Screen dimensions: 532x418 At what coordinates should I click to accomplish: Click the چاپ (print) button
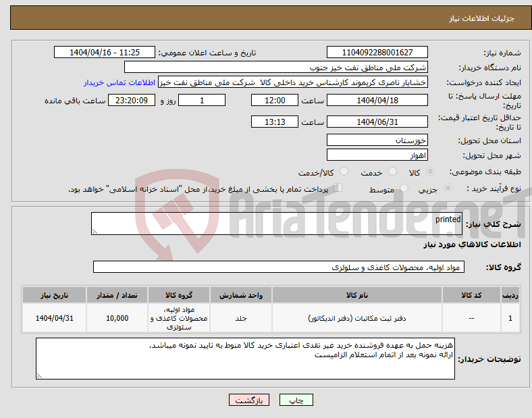[296, 400]
